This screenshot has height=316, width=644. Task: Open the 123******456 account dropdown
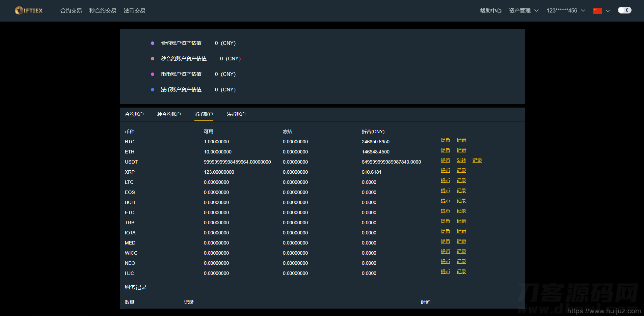click(x=566, y=11)
